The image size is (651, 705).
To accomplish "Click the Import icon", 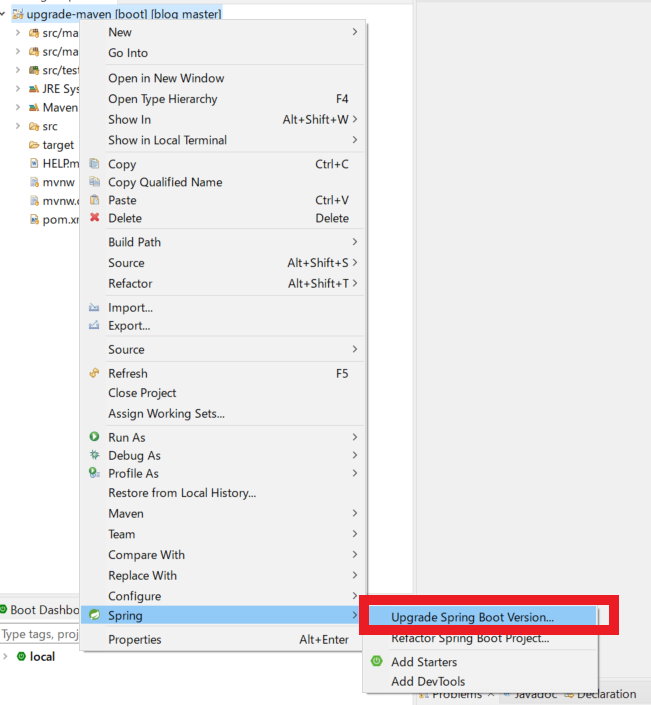I will pos(94,308).
